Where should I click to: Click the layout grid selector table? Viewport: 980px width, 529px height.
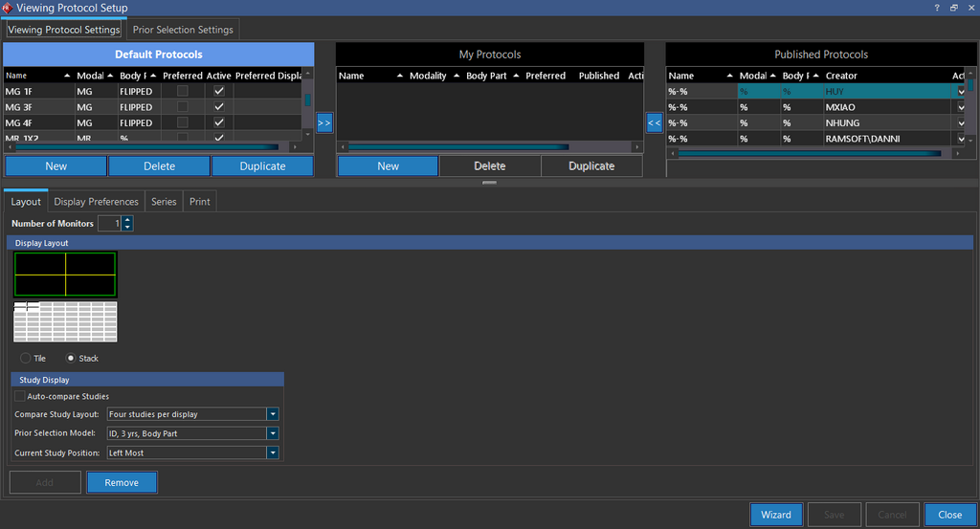click(x=65, y=321)
